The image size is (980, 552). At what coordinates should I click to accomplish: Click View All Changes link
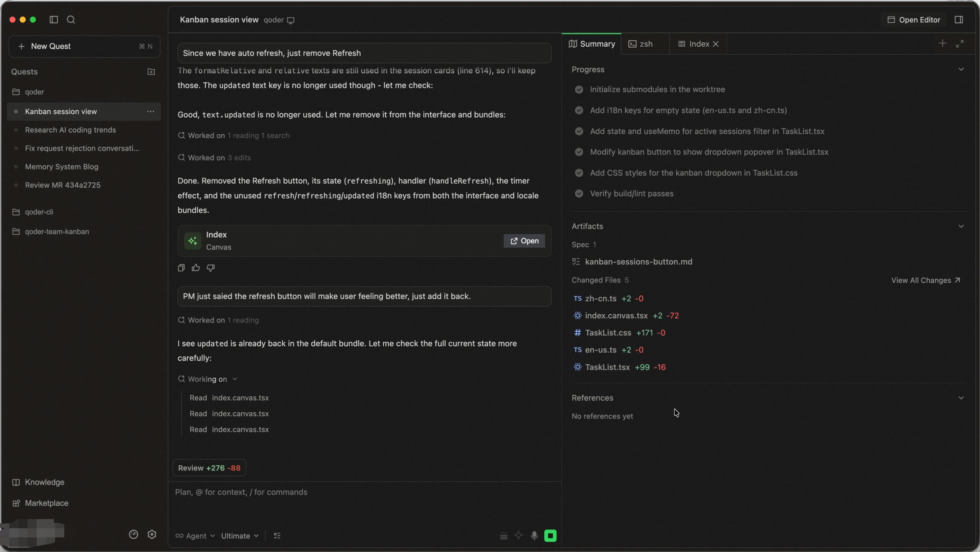click(x=926, y=280)
